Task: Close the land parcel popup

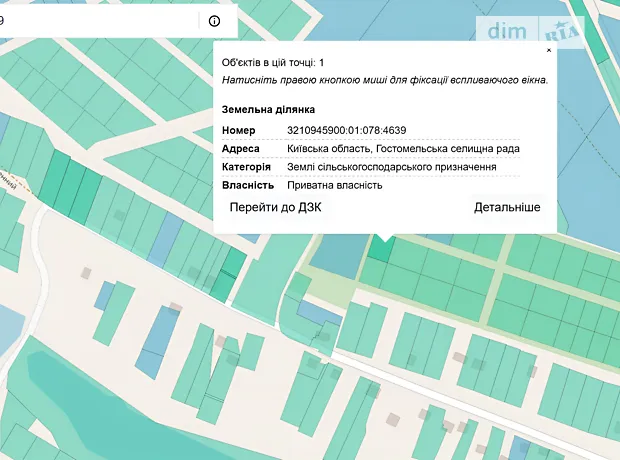Action: pyautogui.click(x=549, y=50)
